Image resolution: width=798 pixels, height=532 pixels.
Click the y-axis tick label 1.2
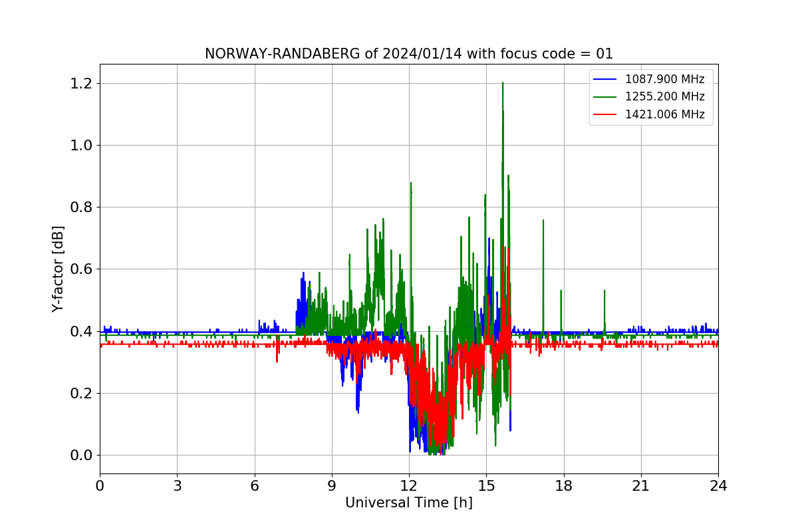[x=81, y=83]
